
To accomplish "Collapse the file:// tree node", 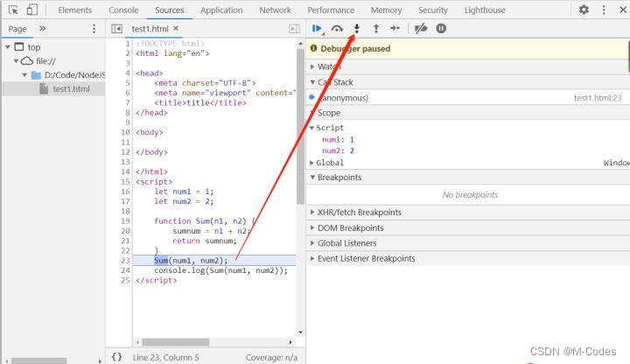I will tap(16, 61).
